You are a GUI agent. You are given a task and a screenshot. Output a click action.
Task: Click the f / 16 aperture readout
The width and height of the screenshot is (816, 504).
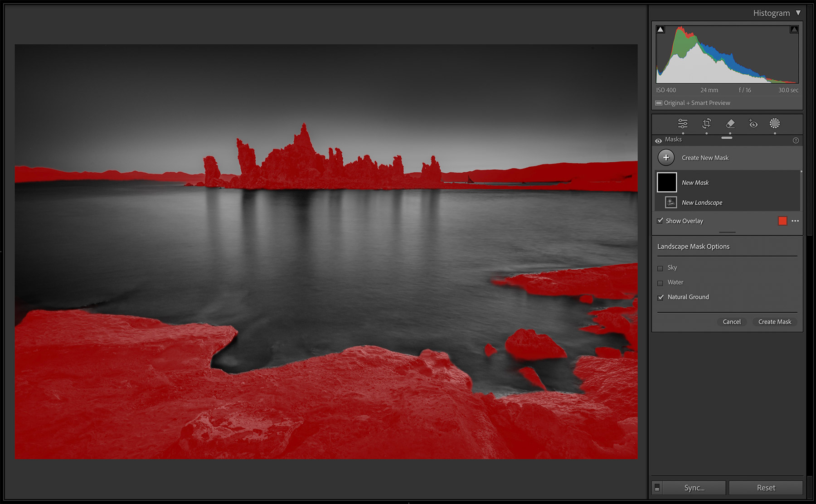pos(745,90)
